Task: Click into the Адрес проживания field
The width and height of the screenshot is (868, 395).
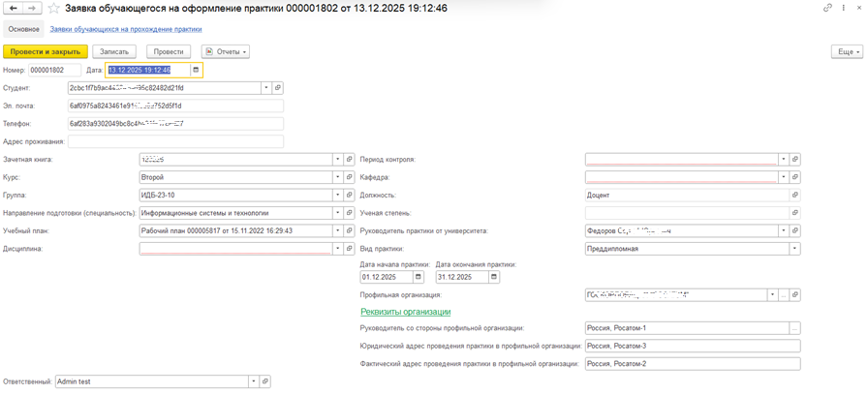Action: click(x=175, y=141)
